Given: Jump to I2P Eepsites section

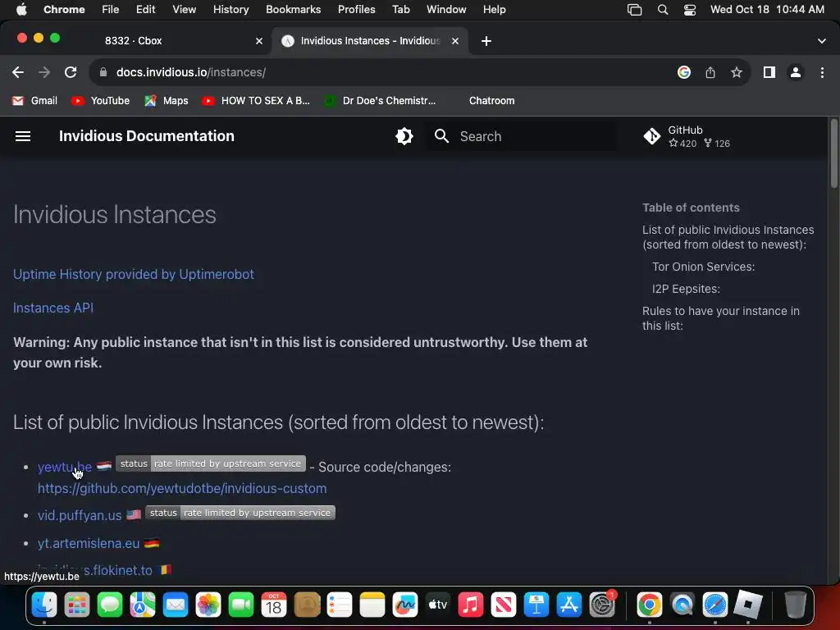Looking at the screenshot, I should 686,289.
